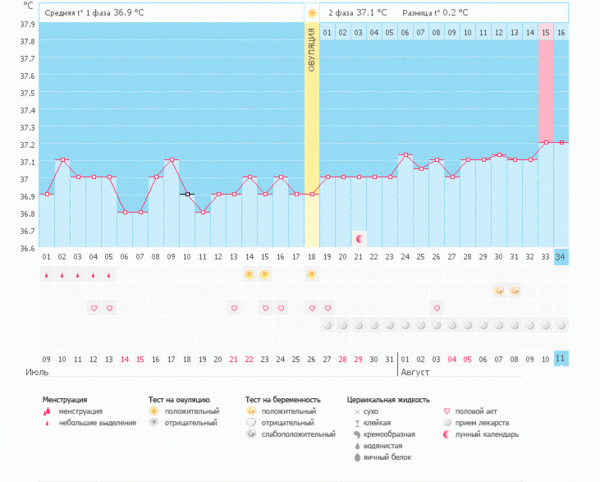Viewport: 600px width, 482px height.
Task: Click the ovulation test icon on day 18
Action: pos(311,274)
